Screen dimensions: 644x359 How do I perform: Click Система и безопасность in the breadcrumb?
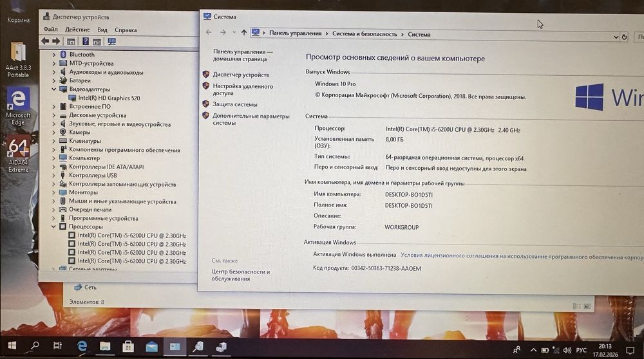tap(365, 34)
